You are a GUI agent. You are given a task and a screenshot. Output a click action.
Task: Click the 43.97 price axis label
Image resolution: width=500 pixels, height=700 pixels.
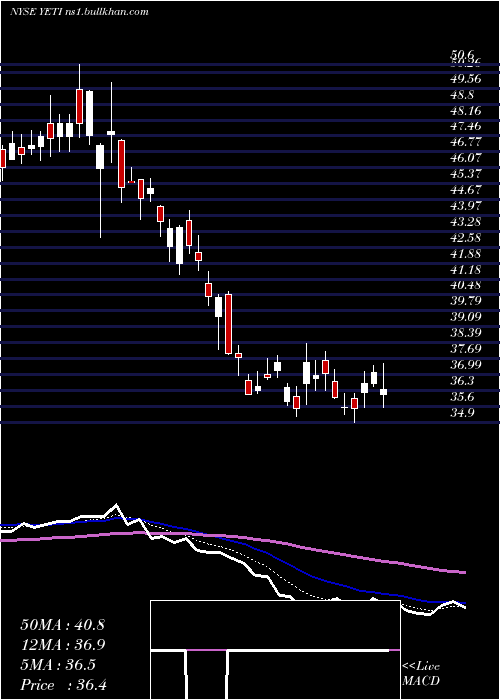tap(466, 205)
